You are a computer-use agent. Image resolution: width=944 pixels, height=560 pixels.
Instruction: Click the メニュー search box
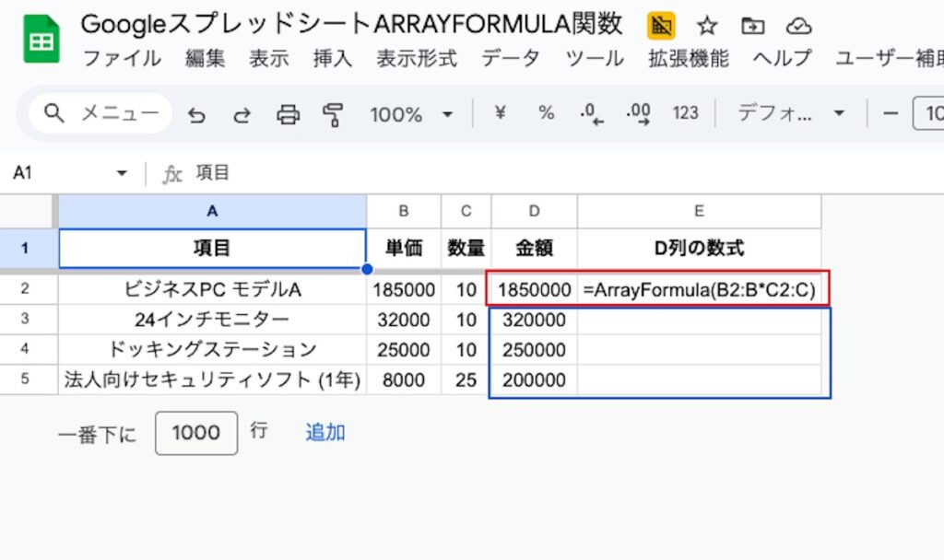pyautogui.click(x=100, y=113)
